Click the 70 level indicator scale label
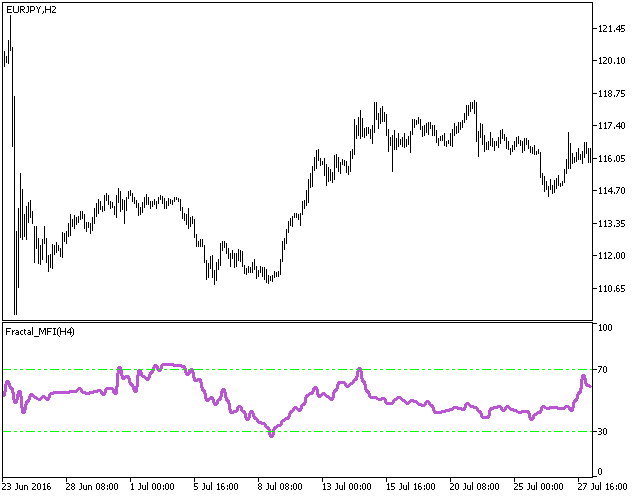The height and width of the screenshot is (497, 639). [x=603, y=370]
